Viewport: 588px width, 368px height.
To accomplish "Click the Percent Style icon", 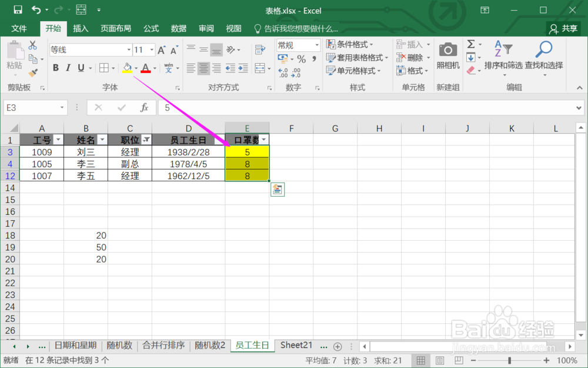I will coord(302,59).
